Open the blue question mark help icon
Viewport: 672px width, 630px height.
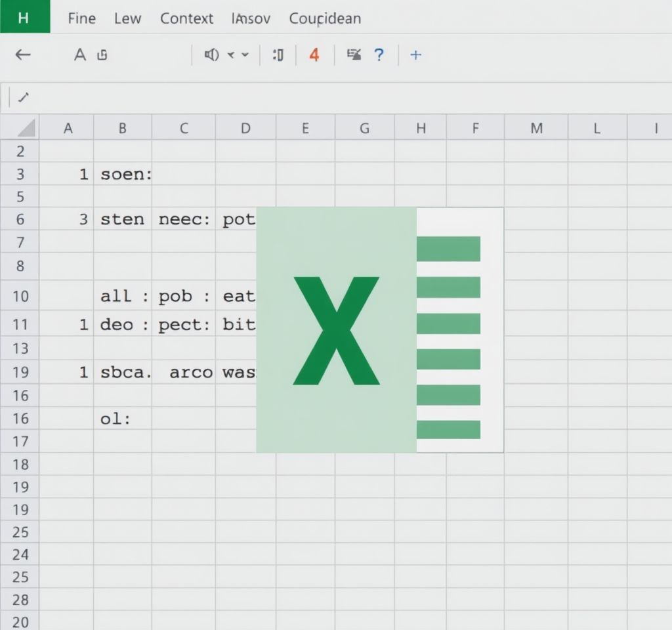coord(379,55)
